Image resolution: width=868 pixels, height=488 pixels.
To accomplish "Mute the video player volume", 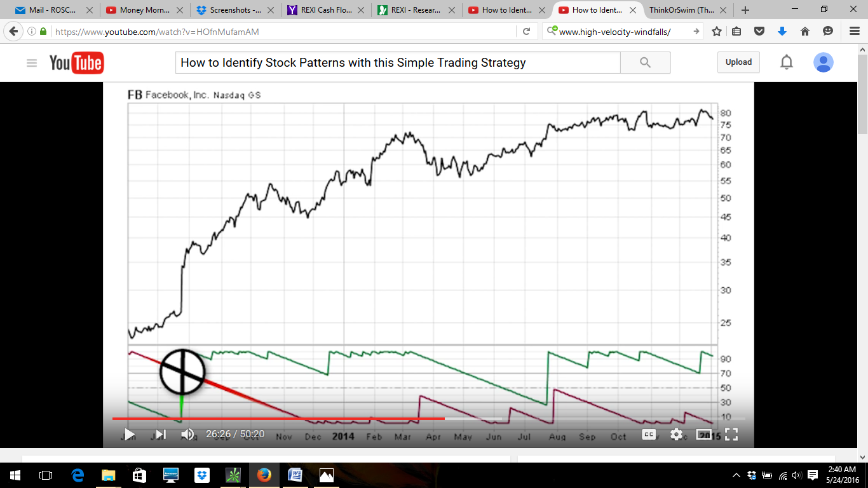I will click(187, 435).
